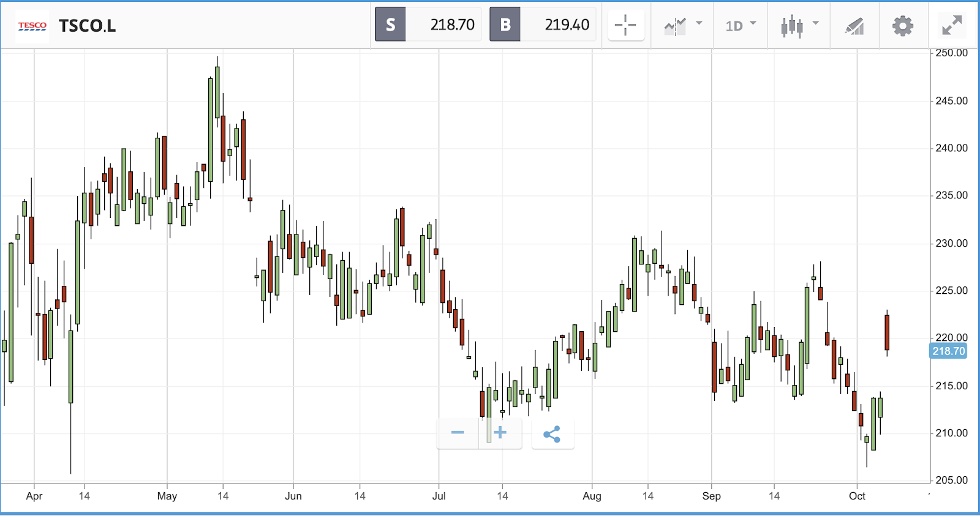Image resolution: width=980 pixels, height=516 pixels.
Task: Click the 225.00 price axis label
Action: click(x=951, y=291)
